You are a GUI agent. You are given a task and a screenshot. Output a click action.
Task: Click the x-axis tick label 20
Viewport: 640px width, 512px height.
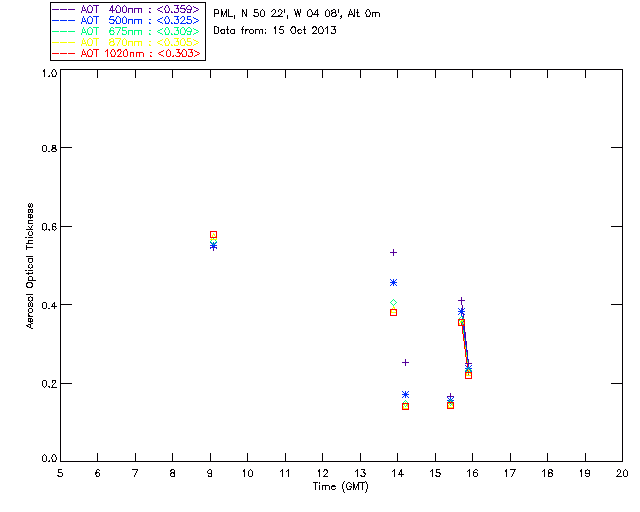pos(622,473)
